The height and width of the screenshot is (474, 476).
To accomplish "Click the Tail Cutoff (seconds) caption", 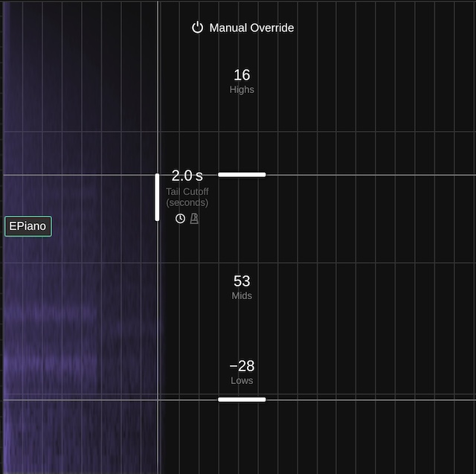I will point(187,197).
